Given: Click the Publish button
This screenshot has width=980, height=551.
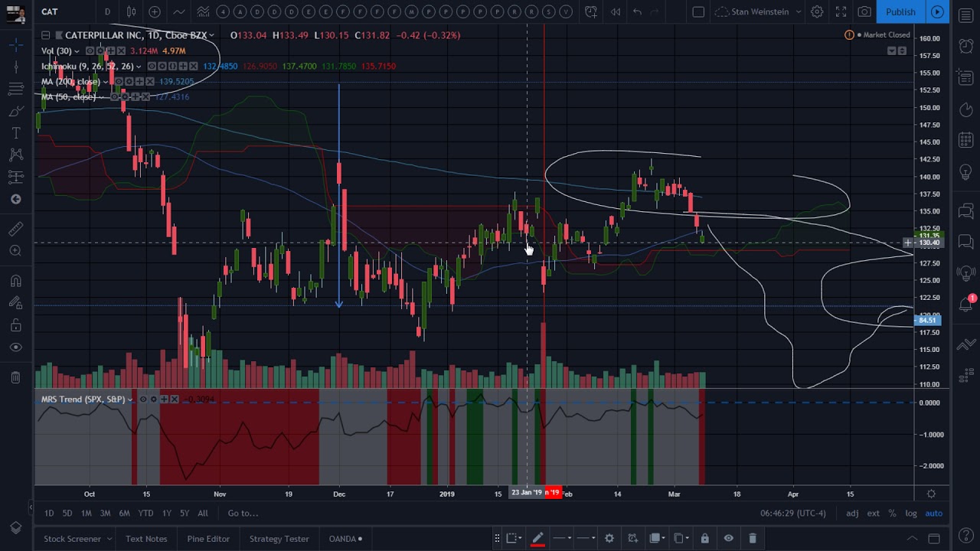Looking at the screenshot, I should pos(900,11).
